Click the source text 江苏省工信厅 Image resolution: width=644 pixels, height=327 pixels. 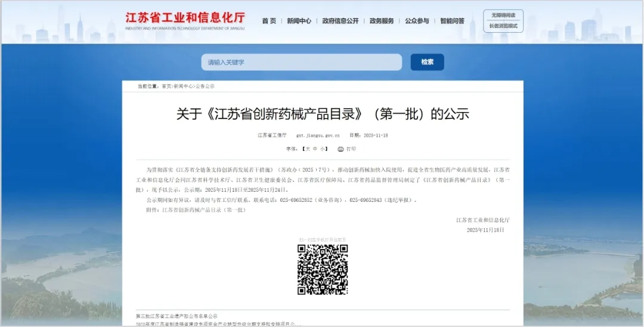click(272, 135)
